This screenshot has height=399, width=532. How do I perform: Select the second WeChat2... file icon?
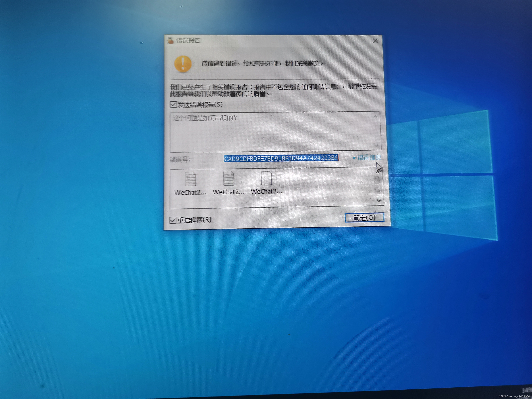pos(228,178)
